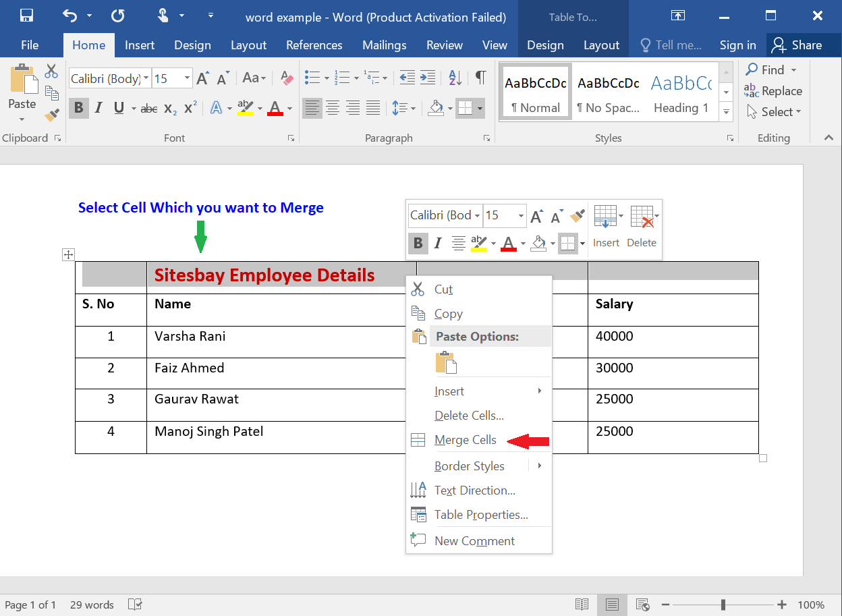The width and height of the screenshot is (842, 616).
Task: Cut using the ribbon scissors icon
Action: coord(52,72)
